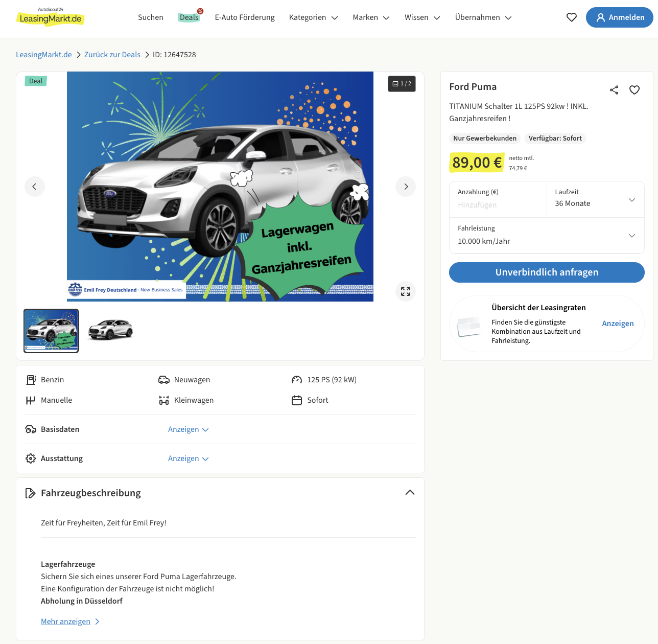The image size is (658, 644).
Task: Toggle the favorite heart on Ford Puma
Action: point(635,90)
